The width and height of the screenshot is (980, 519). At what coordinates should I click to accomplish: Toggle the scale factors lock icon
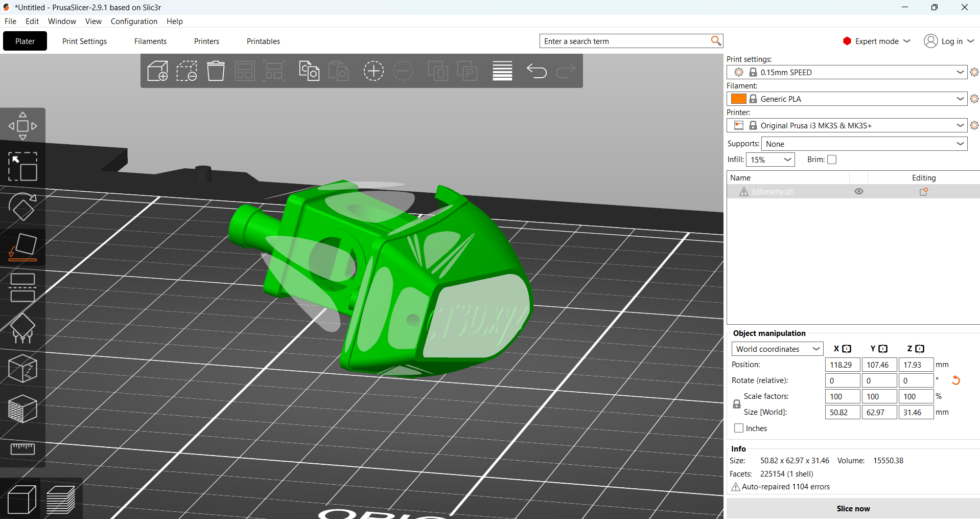tap(737, 404)
